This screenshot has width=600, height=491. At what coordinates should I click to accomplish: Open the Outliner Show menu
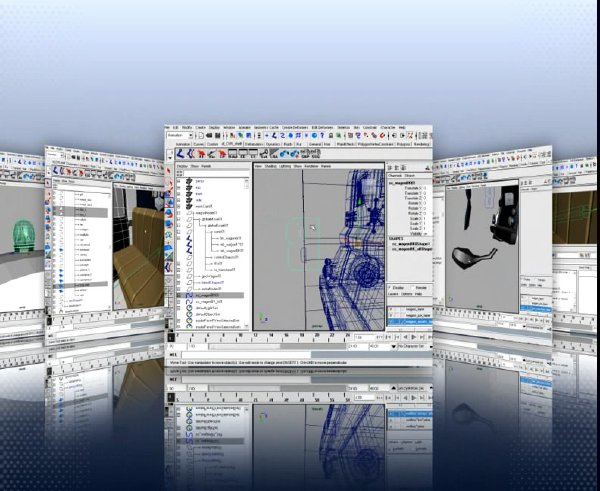[x=195, y=166]
